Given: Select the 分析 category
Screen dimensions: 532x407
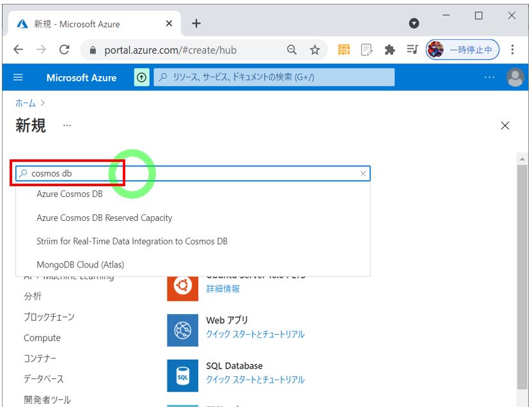Looking at the screenshot, I should click(33, 296).
